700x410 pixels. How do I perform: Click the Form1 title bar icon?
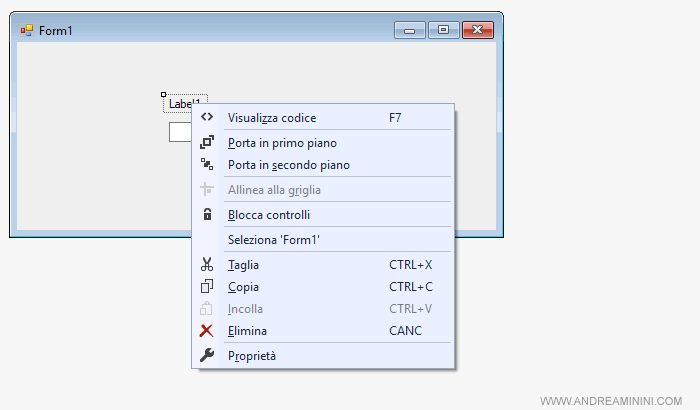(26, 31)
